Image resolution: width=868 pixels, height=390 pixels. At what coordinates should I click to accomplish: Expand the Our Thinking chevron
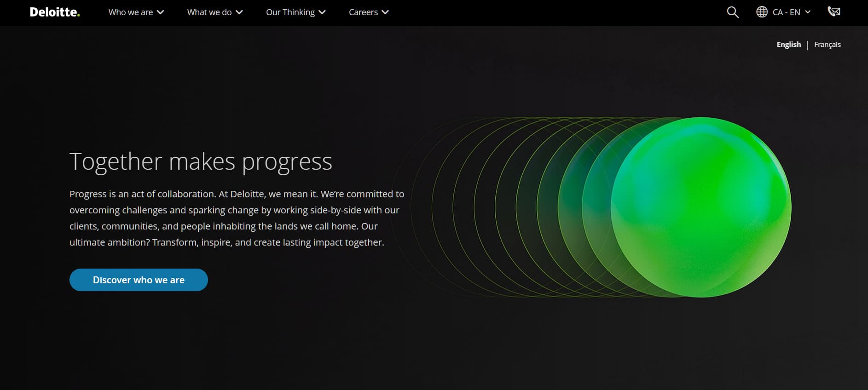[x=322, y=12]
